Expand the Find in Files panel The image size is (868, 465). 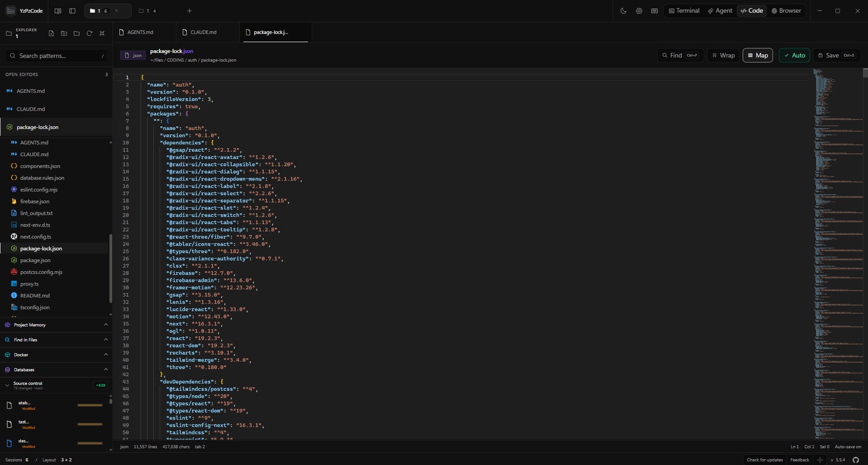pos(56,340)
